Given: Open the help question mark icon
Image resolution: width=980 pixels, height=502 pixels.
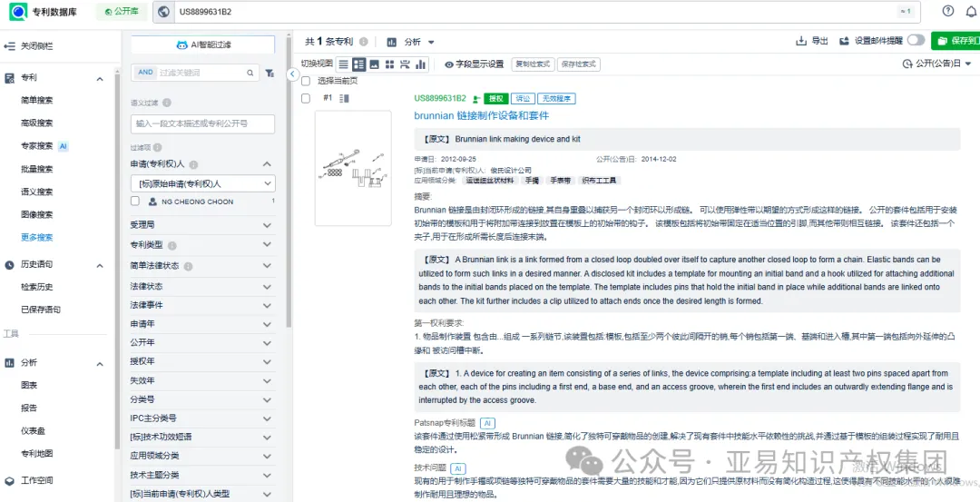Looking at the screenshot, I should tap(948, 11).
